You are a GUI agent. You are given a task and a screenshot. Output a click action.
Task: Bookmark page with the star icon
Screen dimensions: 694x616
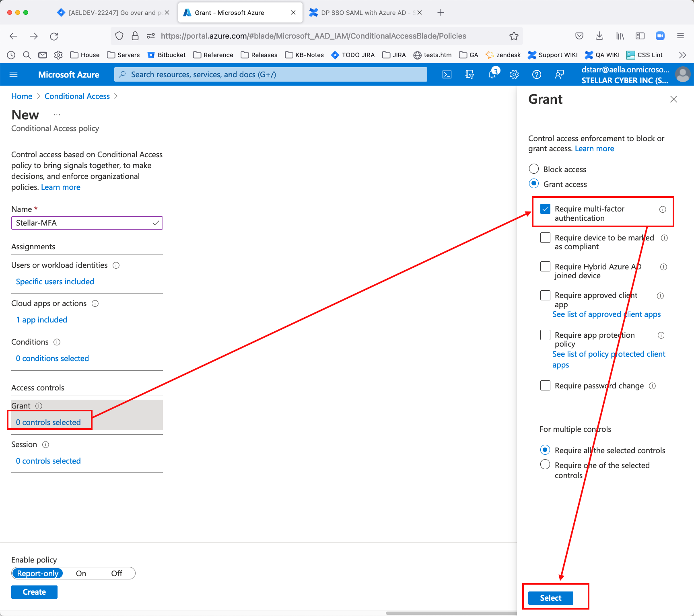click(x=514, y=36)
